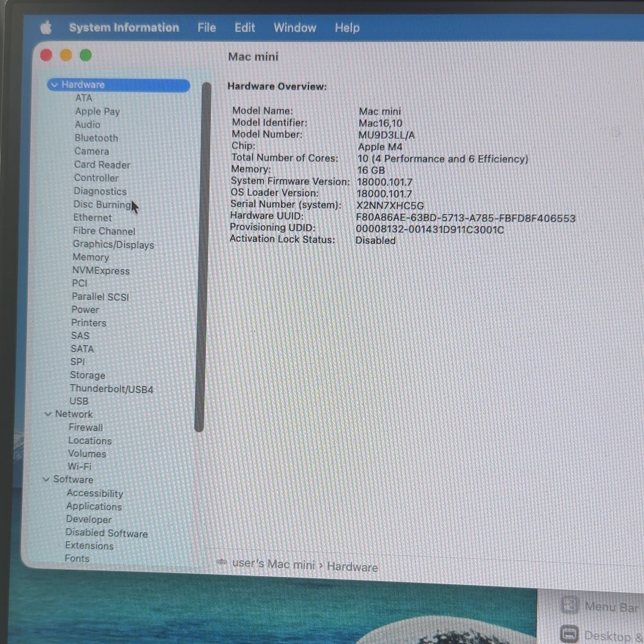644x644 pixels.
Task: Click the Hardware UUID value
Action: pyautogui.click(x=466, y=218)
